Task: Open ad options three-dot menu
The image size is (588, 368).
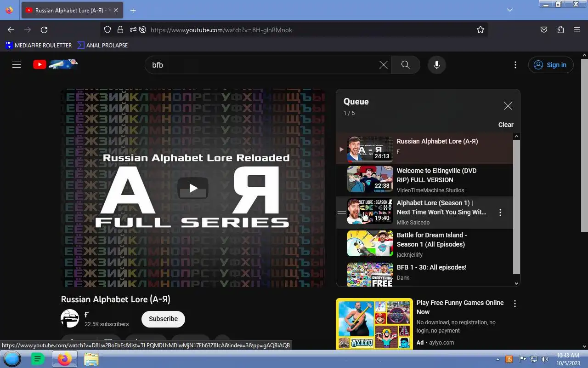Action: coord(515,304)
